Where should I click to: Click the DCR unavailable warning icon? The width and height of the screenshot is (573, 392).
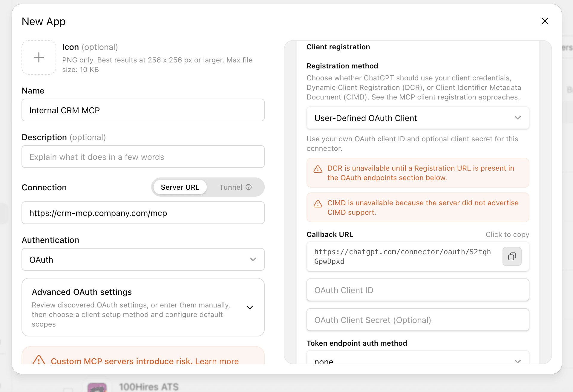point(318,169)
